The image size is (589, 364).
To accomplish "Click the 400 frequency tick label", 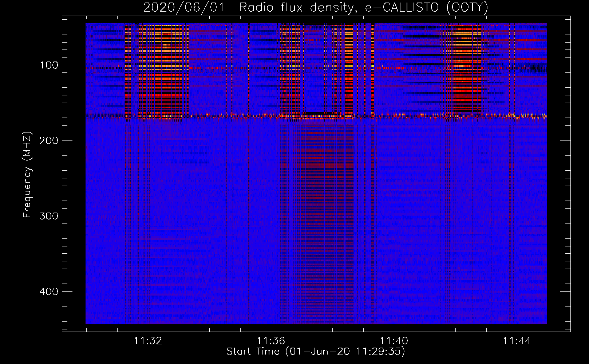I will (49, 292).
